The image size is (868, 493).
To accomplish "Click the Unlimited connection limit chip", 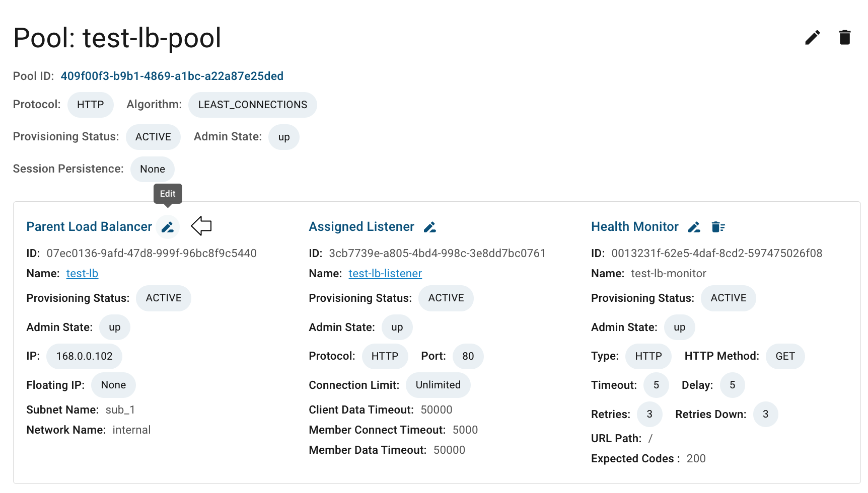I will (438, 385).
